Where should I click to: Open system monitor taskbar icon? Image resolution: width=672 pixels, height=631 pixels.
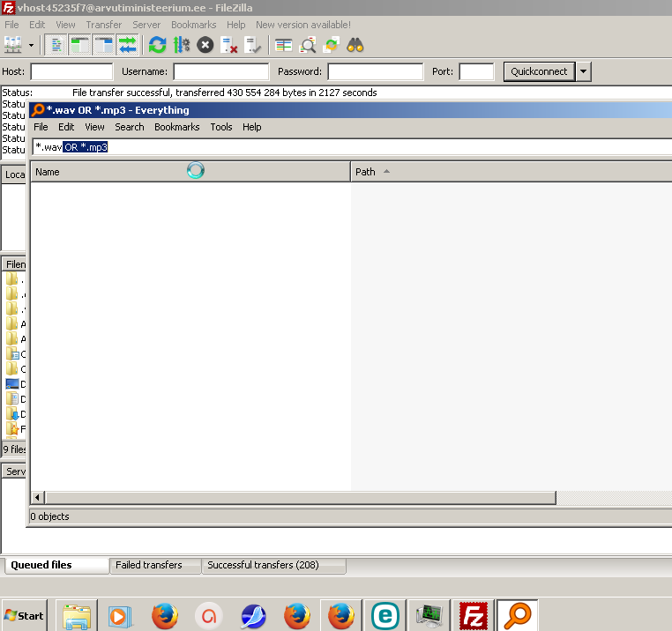429,616
